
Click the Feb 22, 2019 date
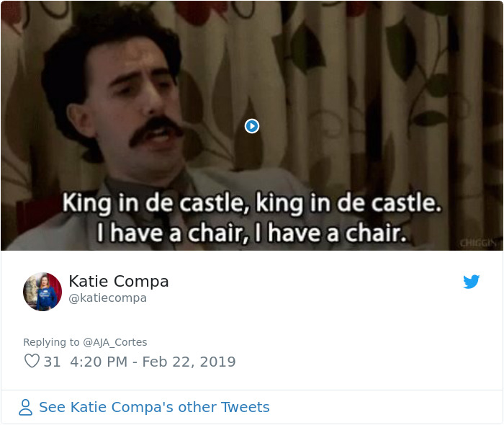click(x=189, y=362)
